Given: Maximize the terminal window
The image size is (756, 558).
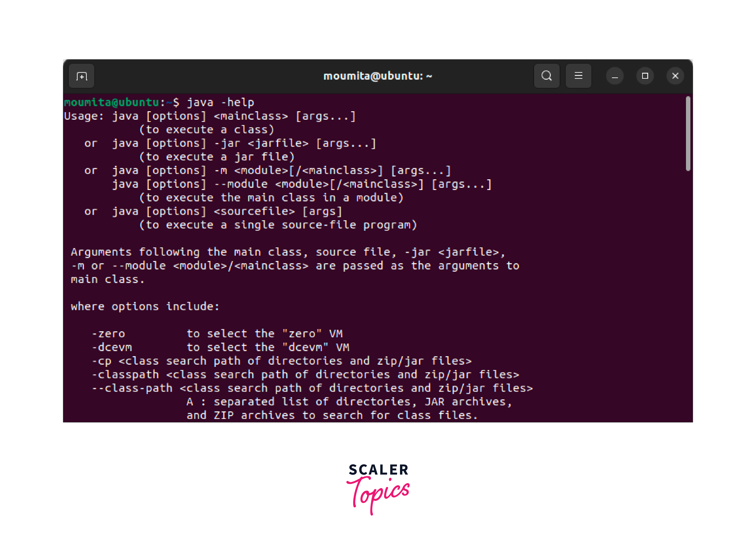Looking at the screenshot, I should coord(645,76).
